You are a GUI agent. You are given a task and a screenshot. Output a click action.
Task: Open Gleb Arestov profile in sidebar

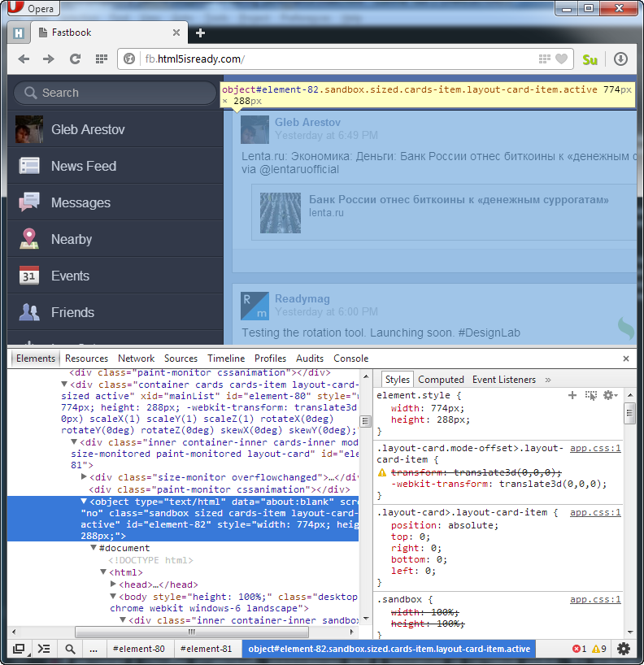click(x=115, y=129)
